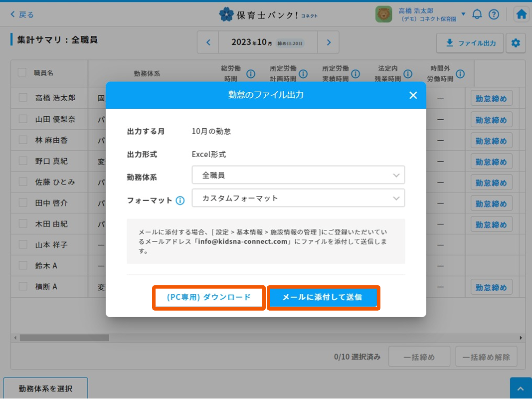Click info icon beside 時間外労働時間

460,74
